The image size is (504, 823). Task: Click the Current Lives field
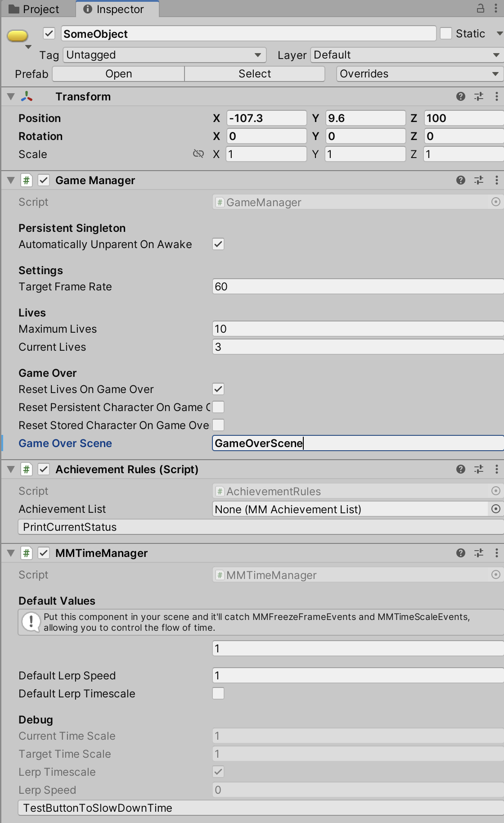(x=358, y=347)
